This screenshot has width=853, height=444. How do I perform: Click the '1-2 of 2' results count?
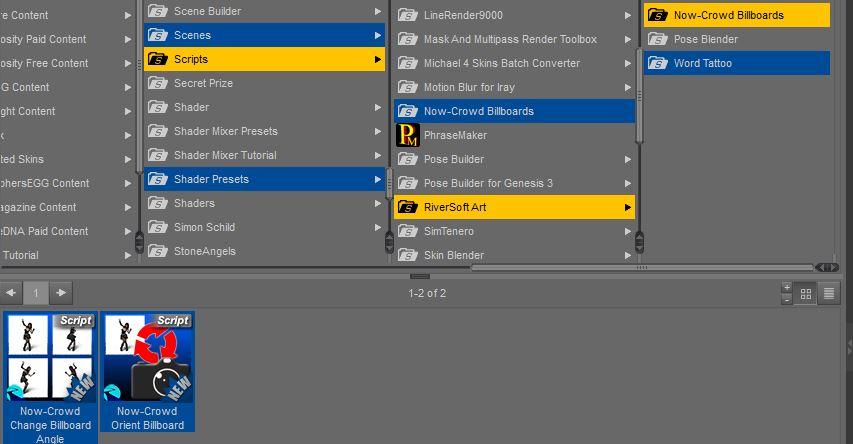click(427, 293)
